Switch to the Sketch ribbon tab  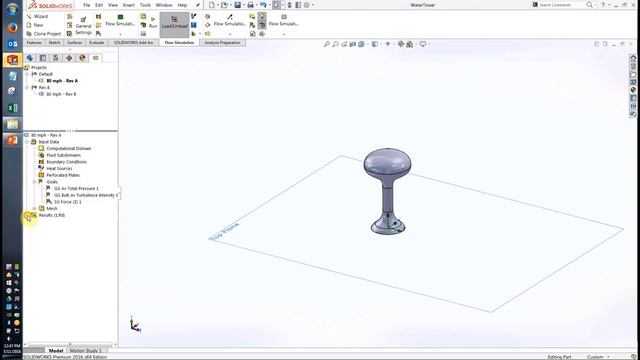pos(54,42)
